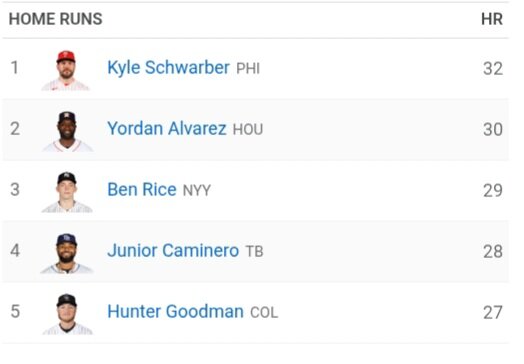Viewport: 524px width, 364px height.
Task: Open Kyle Schwarber's player page link
Action: point(168,68)
